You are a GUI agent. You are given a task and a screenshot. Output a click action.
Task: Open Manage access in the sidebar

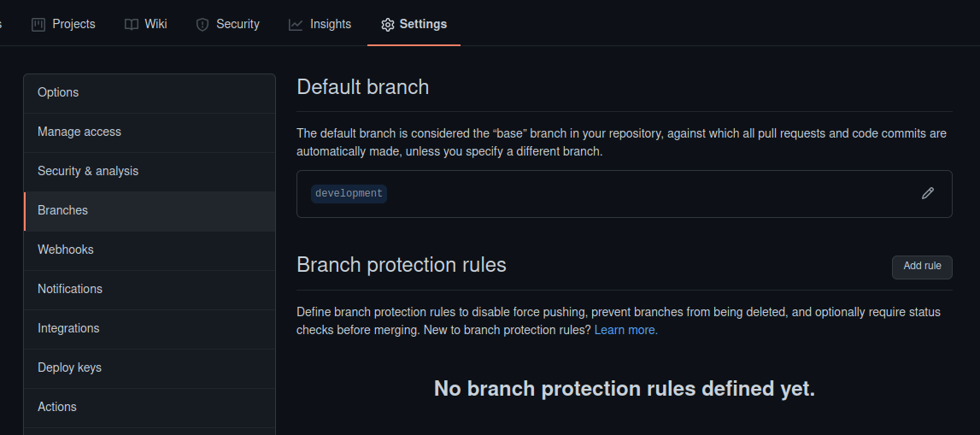pyautogui.click(x=150, y=132)
